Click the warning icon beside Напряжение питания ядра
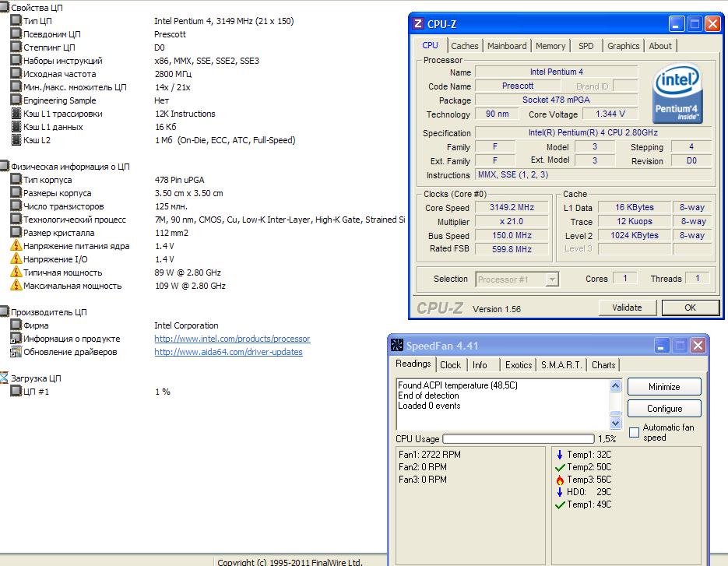728x566 pixels. [x=16, y=246]
